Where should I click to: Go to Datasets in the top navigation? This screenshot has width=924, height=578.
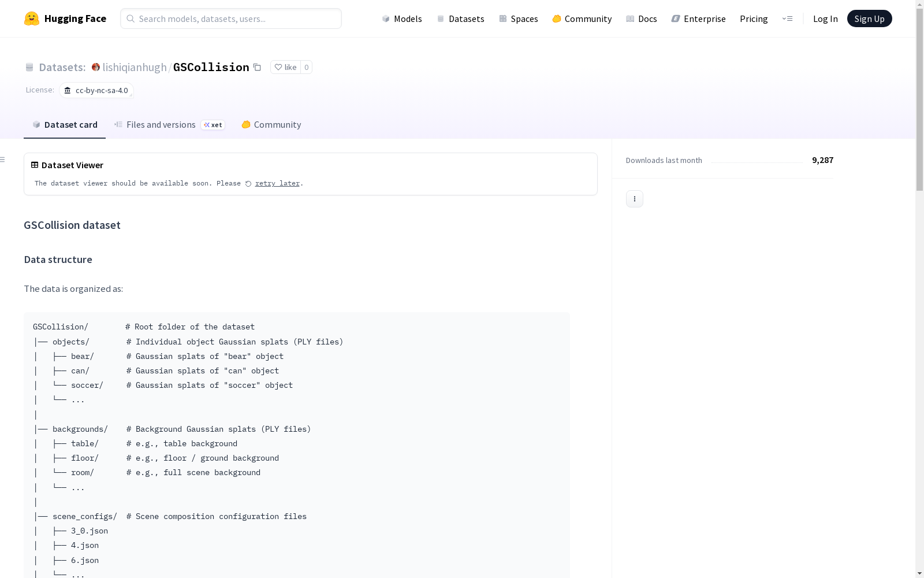tap(460, 18)
